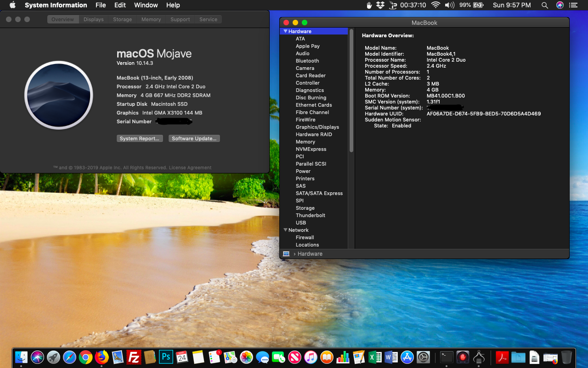
Task: Open the Trash in the dock
Action: pos(566,357)
